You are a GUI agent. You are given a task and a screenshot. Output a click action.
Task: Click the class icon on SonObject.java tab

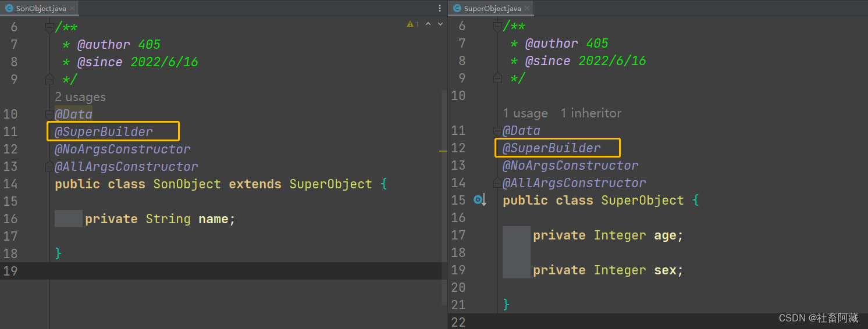pos(9,8)
